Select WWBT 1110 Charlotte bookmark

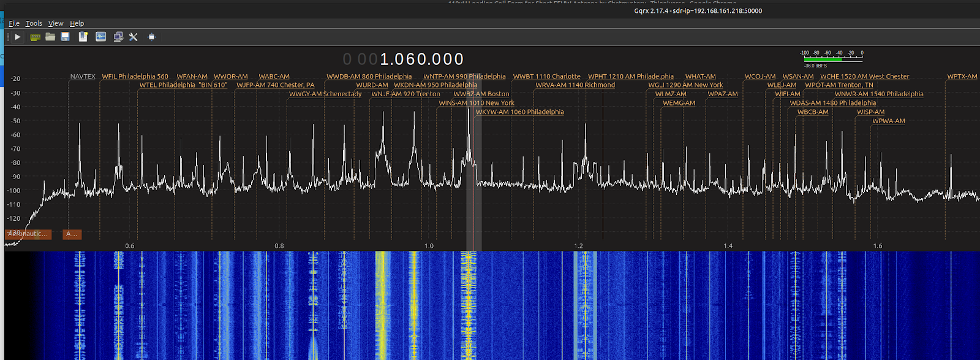pos(546,77)
